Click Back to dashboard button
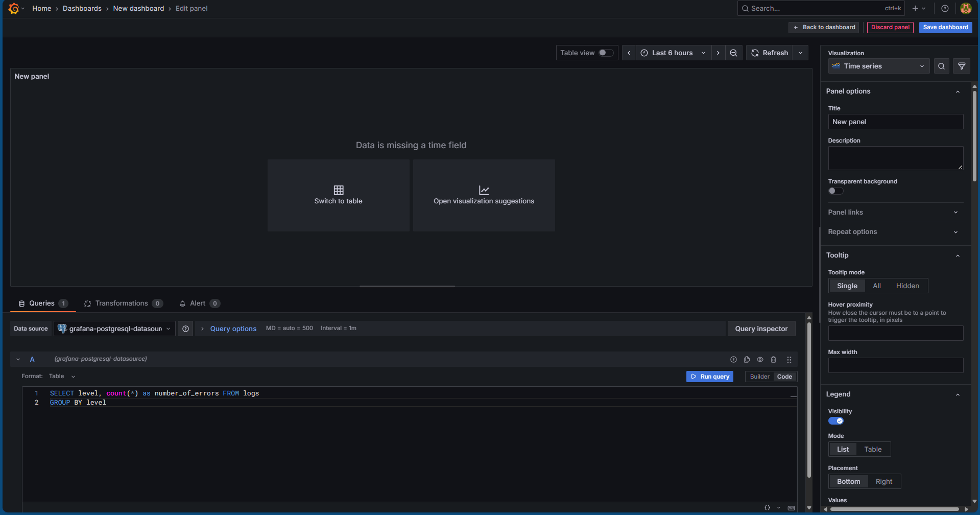 pyautogui.click(x=824, y=27)
